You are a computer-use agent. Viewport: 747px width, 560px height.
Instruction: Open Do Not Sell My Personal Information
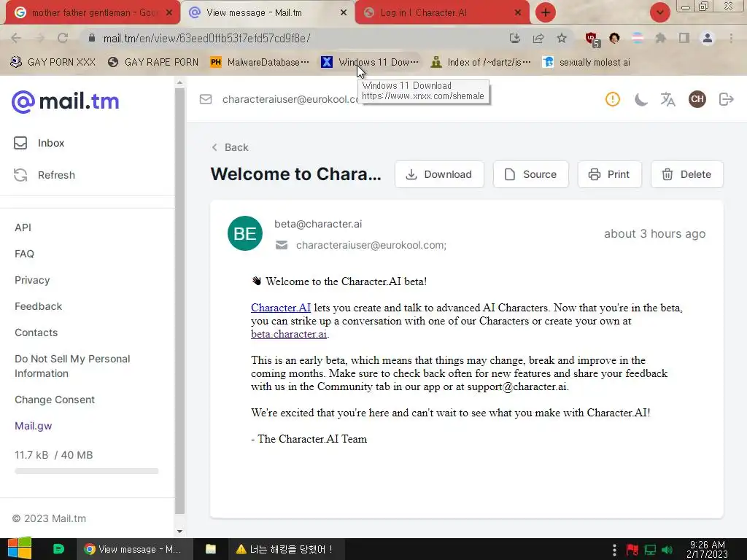pyautogui.click(x=72, y=366)
